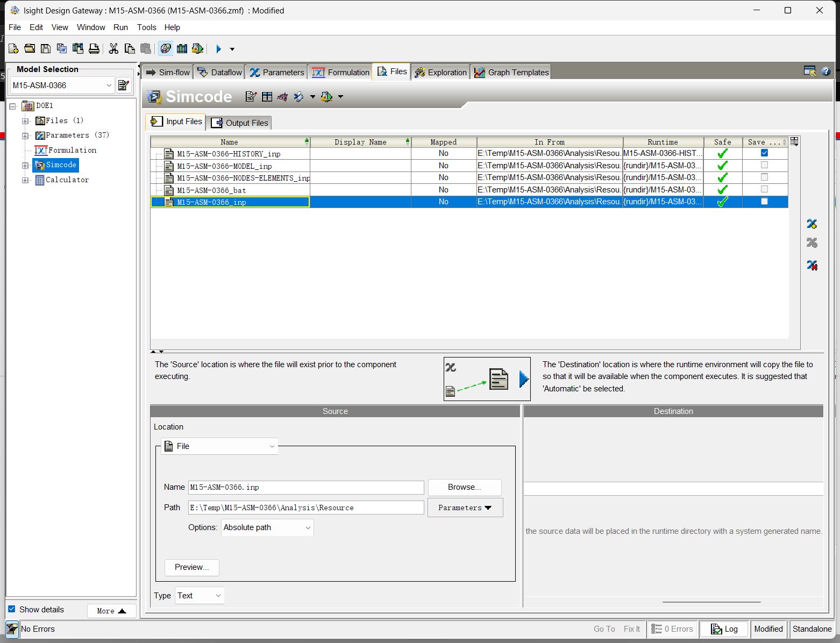Open the help question mark icon
840x643 pixels.
point(826,72)
